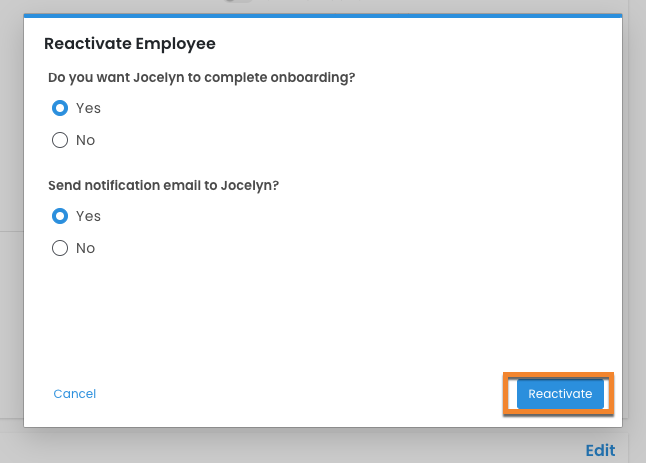Click the Edit link below the dialog
The image size is (646, 463).
click(x=600, y=450)
